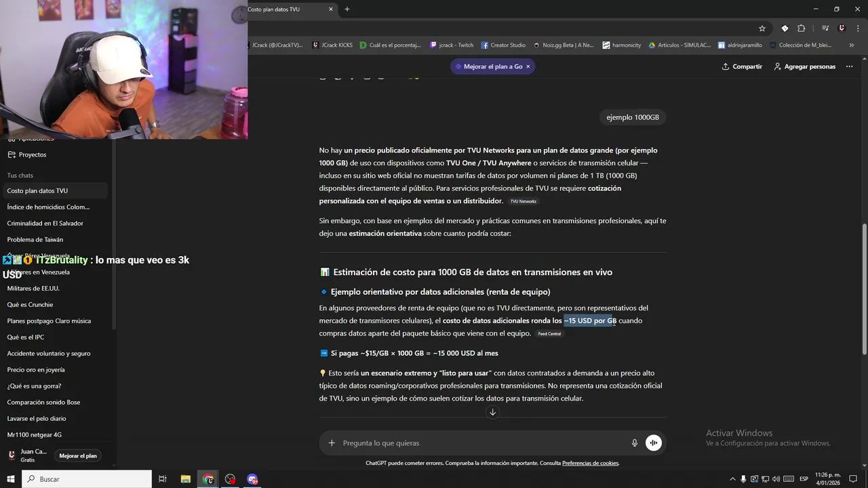
Task: Open the Qué es el IPC chat
Action: [54, 338]
